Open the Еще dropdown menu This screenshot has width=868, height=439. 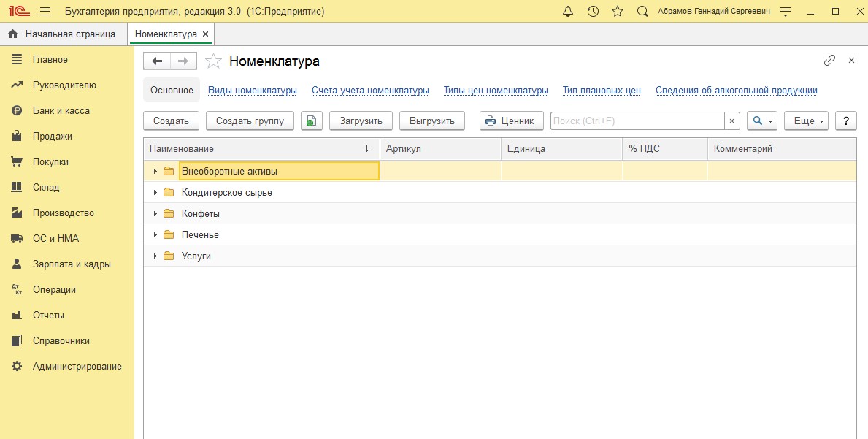coord(806,121)
